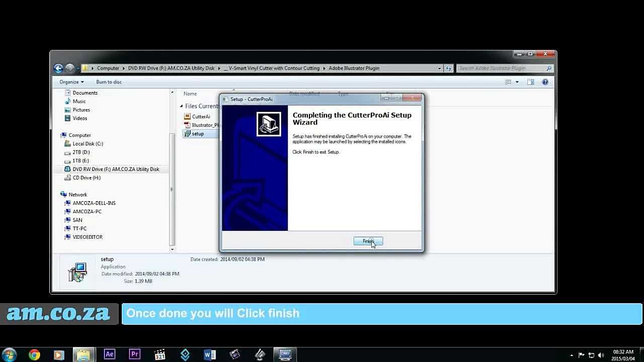644x362 pixels.
Task: Click the volume speaker tray icon
Action: click(601, 355)
